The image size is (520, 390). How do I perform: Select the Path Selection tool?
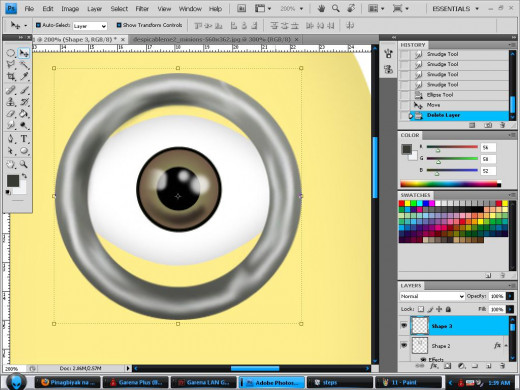point(11,151)
